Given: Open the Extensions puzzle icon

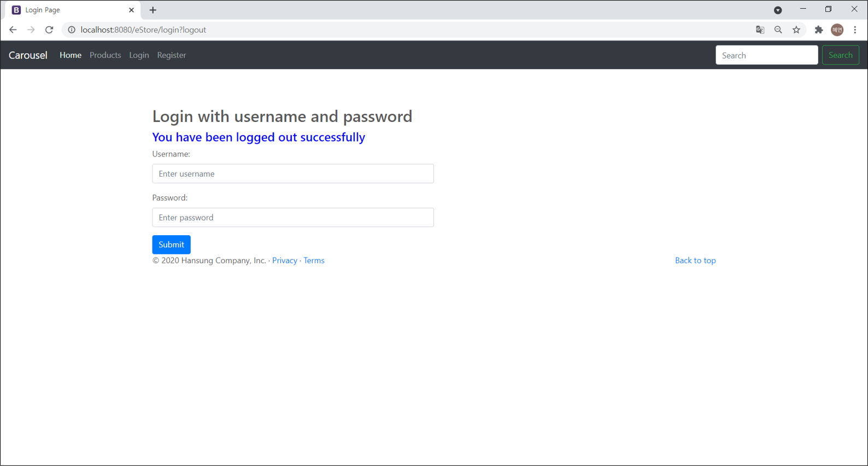Looking at the screenshot, I should pos(819,30).
